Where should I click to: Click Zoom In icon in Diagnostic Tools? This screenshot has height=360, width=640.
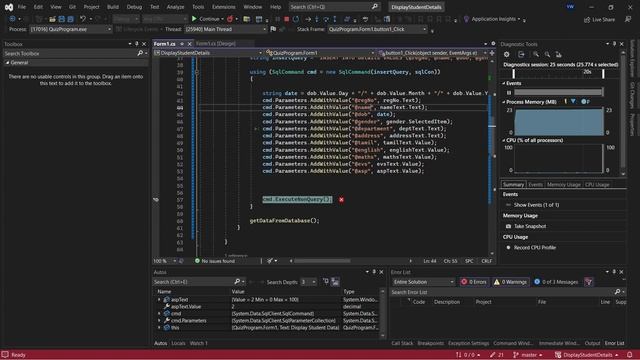coord(536,54)
